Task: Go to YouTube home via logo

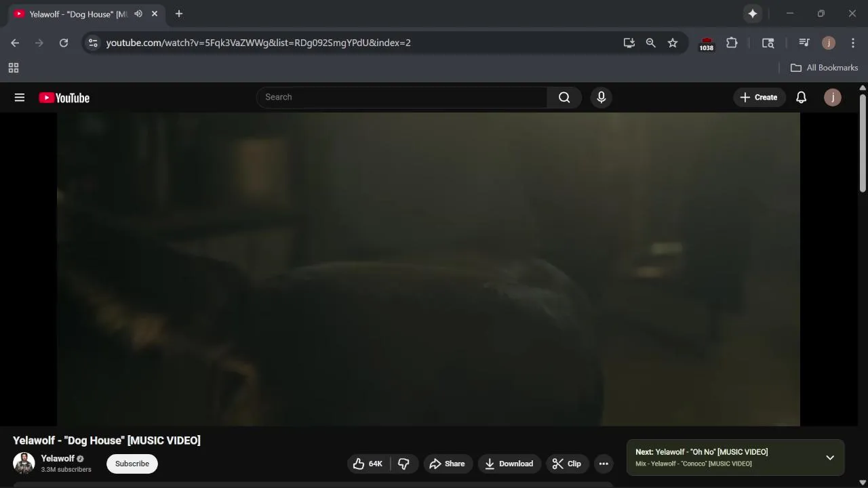Action: [x=64, y=98]
